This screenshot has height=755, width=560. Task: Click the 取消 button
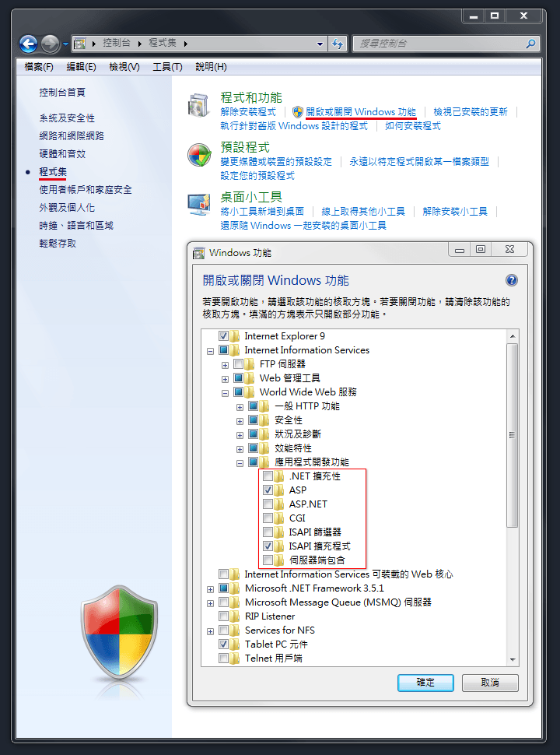pos(490,683)
